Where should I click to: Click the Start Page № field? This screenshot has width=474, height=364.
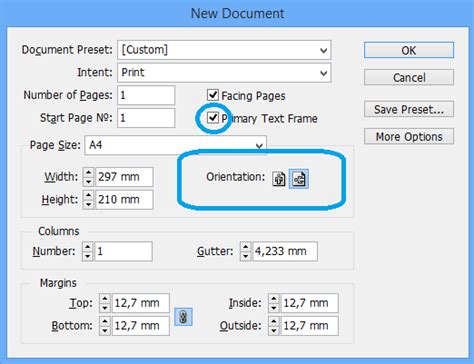(146, 118)
